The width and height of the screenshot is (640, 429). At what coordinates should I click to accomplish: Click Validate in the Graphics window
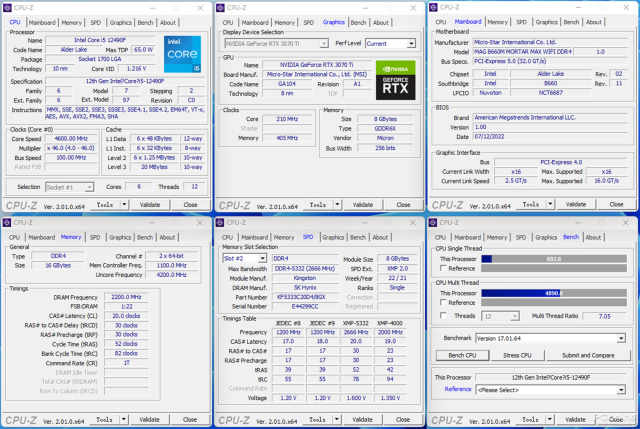coord(363,204)
